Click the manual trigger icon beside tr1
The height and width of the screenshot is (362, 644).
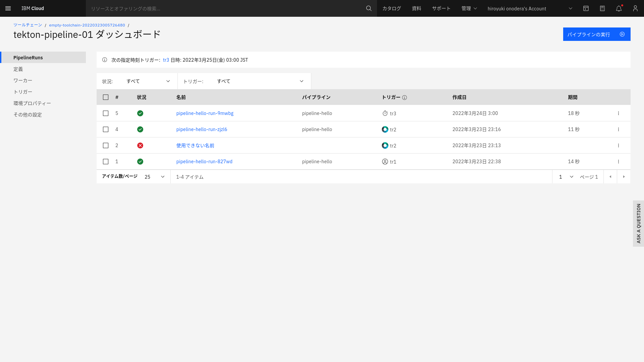point(385,162)
